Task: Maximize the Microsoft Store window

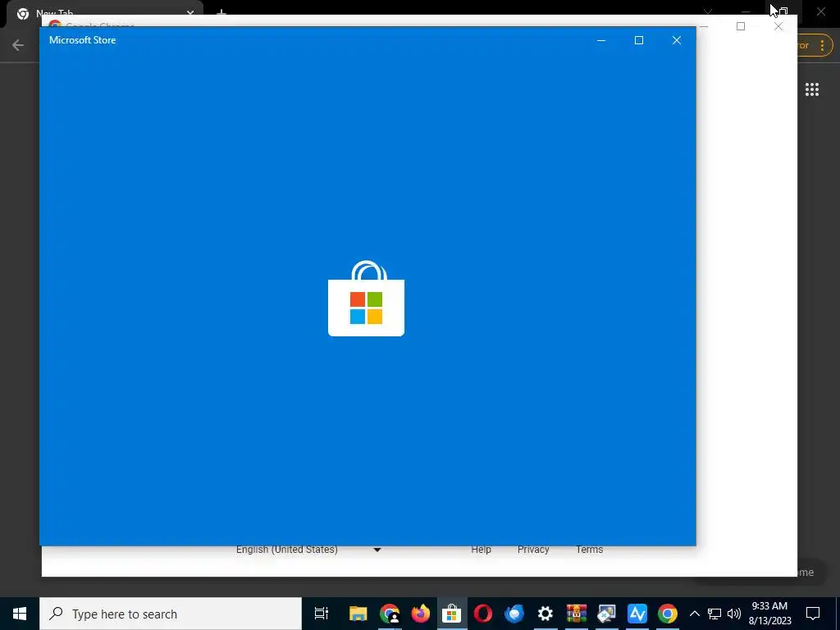Action: point(638,40)
